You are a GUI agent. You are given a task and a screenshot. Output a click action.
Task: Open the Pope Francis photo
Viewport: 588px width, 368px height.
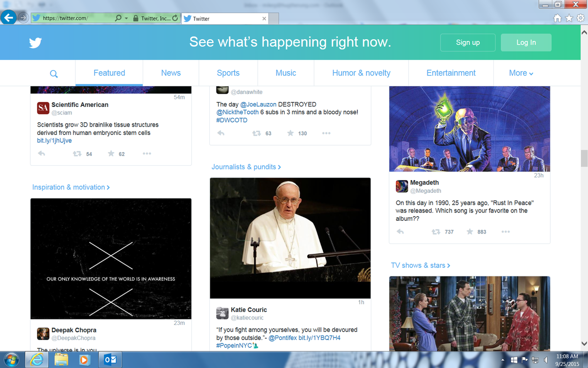point(290,238)
